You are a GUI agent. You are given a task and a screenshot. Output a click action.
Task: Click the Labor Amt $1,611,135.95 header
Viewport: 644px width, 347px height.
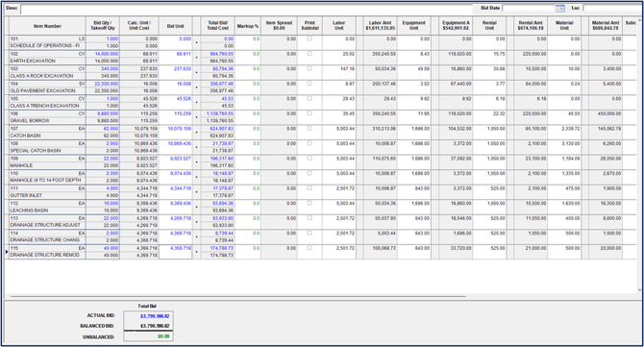[380, 26]
